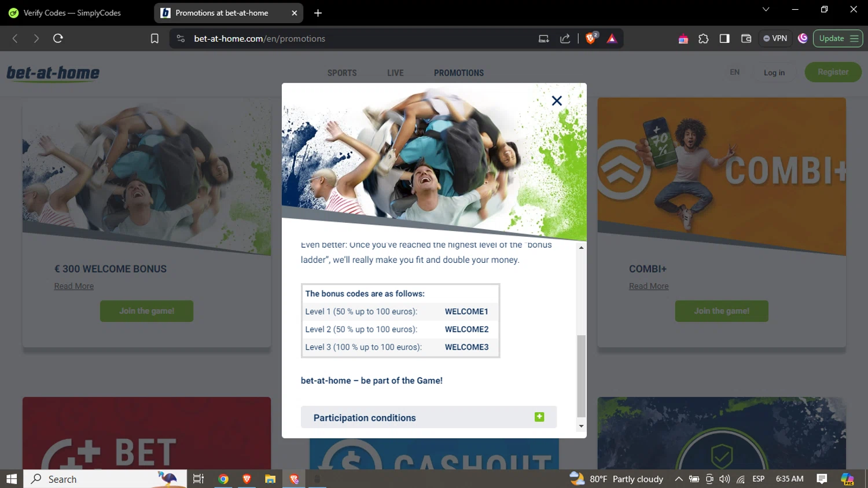
Task: Open the extensions puzzle icon
Action: point(704,39)
